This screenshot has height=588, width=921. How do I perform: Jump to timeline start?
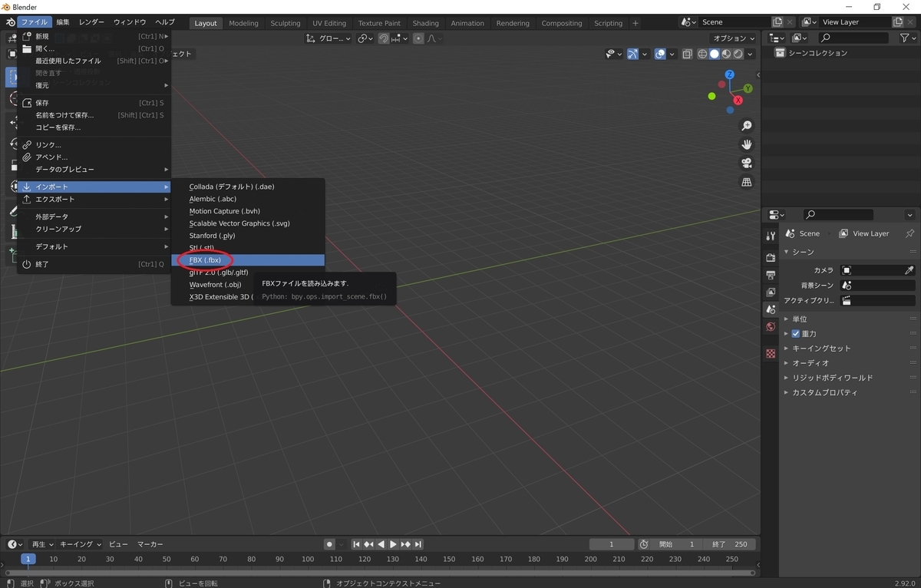point(356,544)
